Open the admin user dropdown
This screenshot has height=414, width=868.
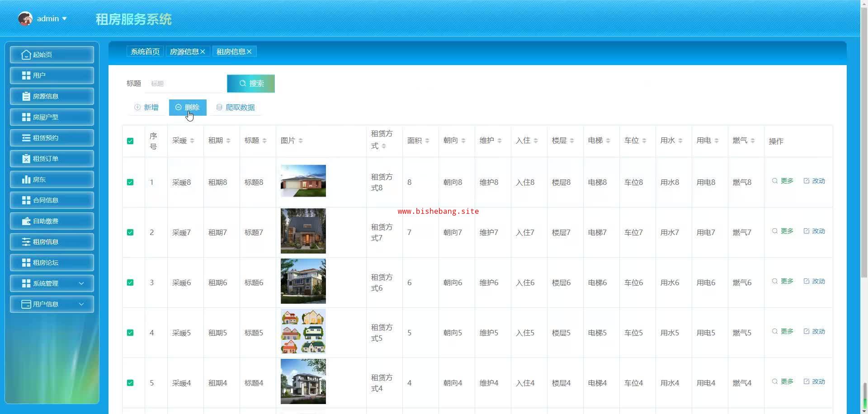click(x=52, y=19)
